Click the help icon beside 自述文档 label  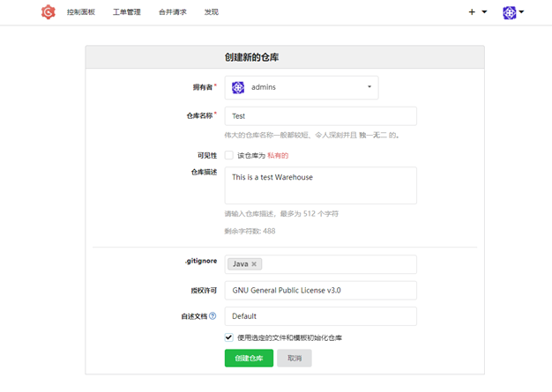(x=213, y=316)
